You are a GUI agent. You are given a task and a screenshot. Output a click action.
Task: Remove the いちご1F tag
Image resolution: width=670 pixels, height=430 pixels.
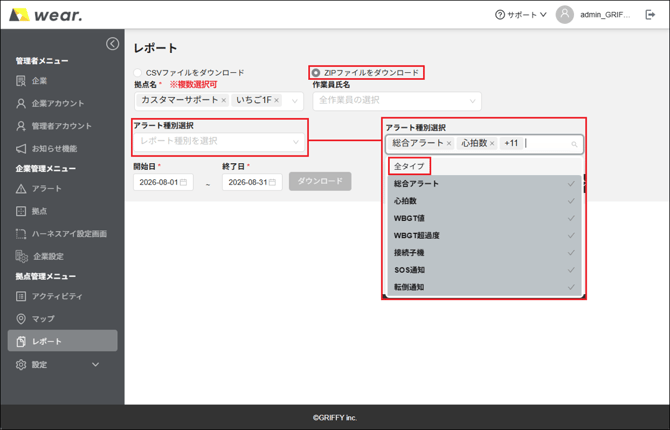276,100
